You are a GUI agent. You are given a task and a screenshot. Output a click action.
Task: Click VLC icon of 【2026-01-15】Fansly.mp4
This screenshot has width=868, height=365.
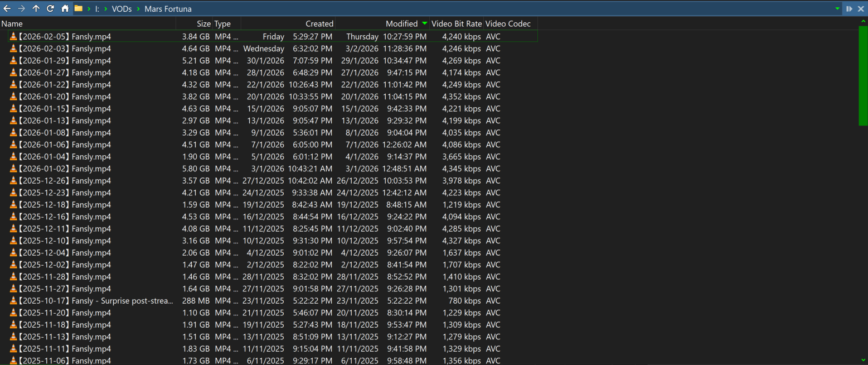click(x=13, y=108)
